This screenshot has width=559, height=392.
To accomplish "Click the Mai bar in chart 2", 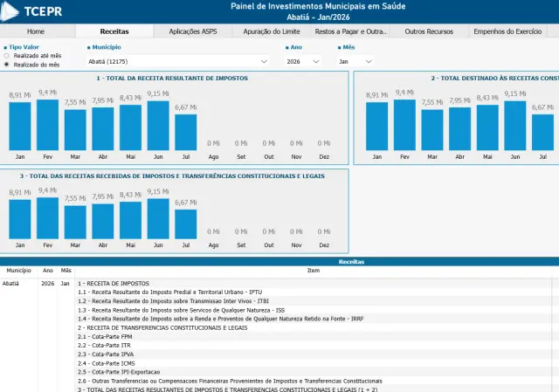I will (x=487, y=127).
